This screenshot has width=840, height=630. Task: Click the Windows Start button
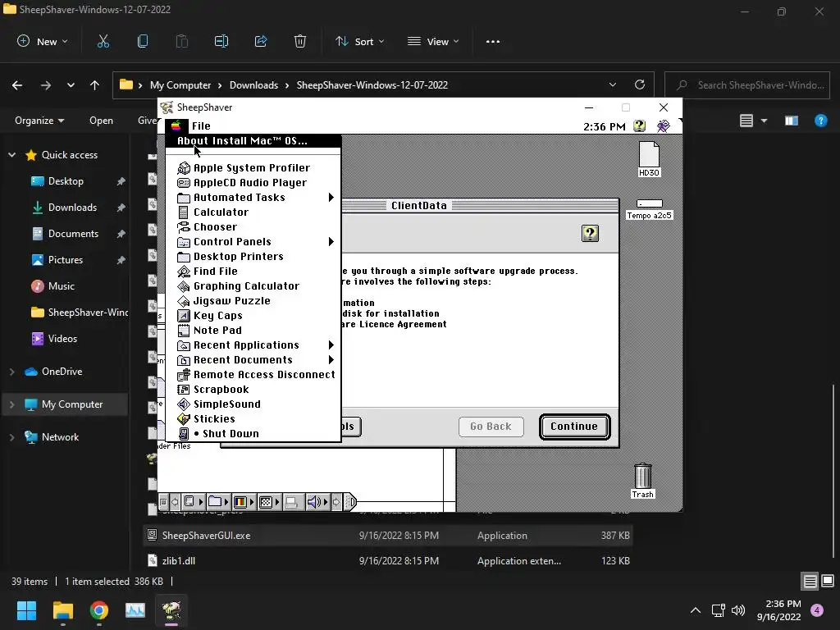pyautogui.click(x=26, y=610)
